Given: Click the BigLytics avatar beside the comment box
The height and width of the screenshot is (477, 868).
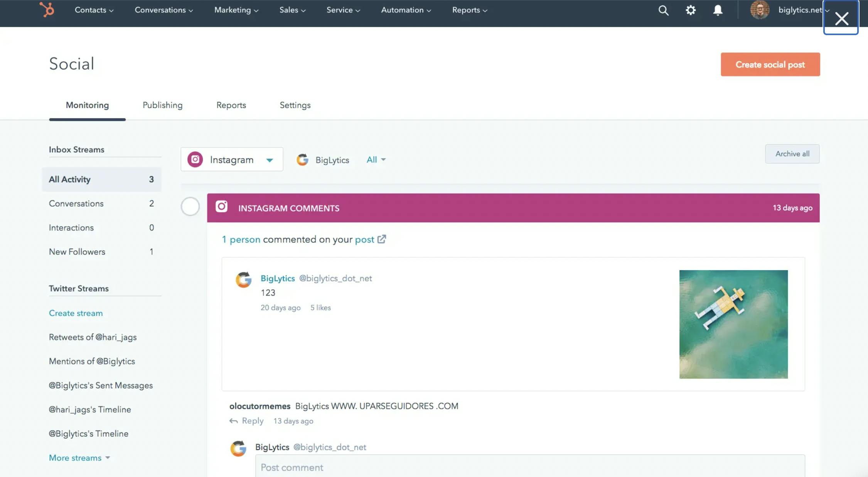Looking at the screenshot, I should [x=239, y=448].
